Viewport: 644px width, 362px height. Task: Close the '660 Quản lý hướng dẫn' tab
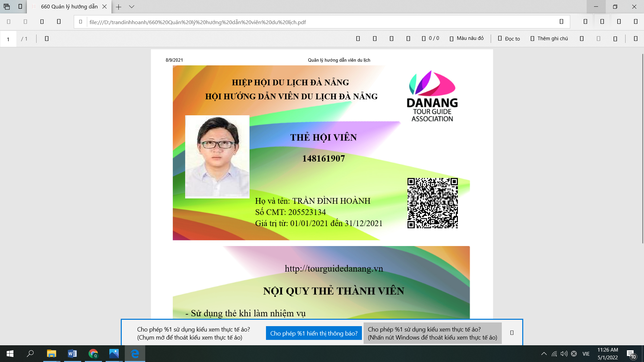(104, 7)
